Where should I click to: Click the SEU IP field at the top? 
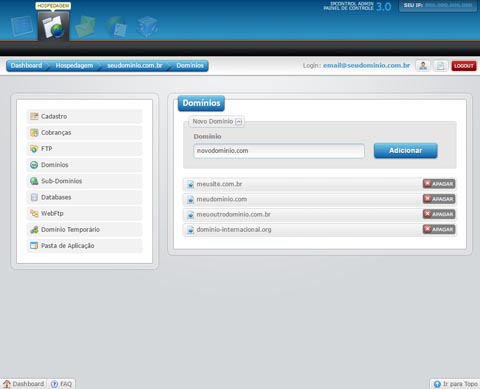(x=438, y=6)
